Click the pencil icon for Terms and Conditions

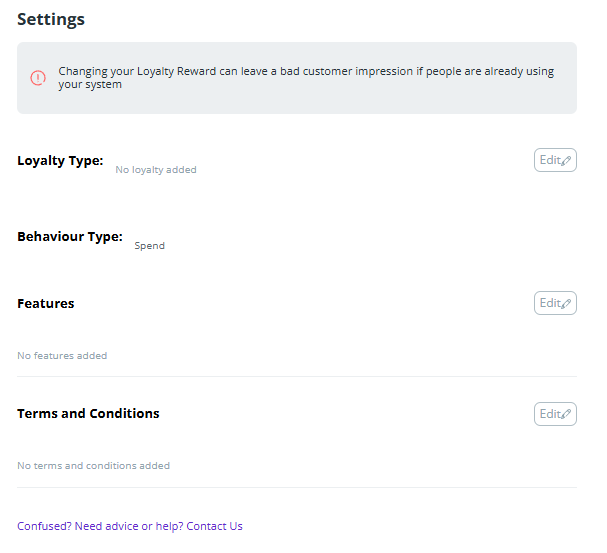[566, 415]
